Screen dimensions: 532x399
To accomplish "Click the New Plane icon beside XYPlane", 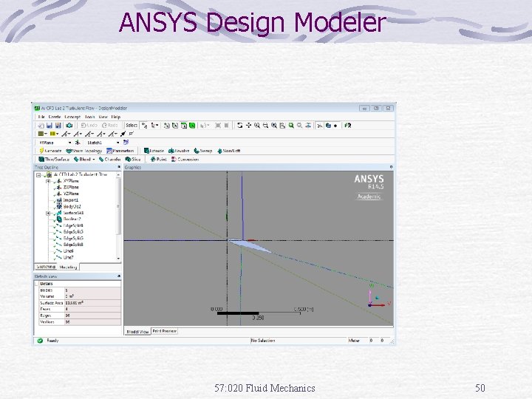I will click(78, 143).
